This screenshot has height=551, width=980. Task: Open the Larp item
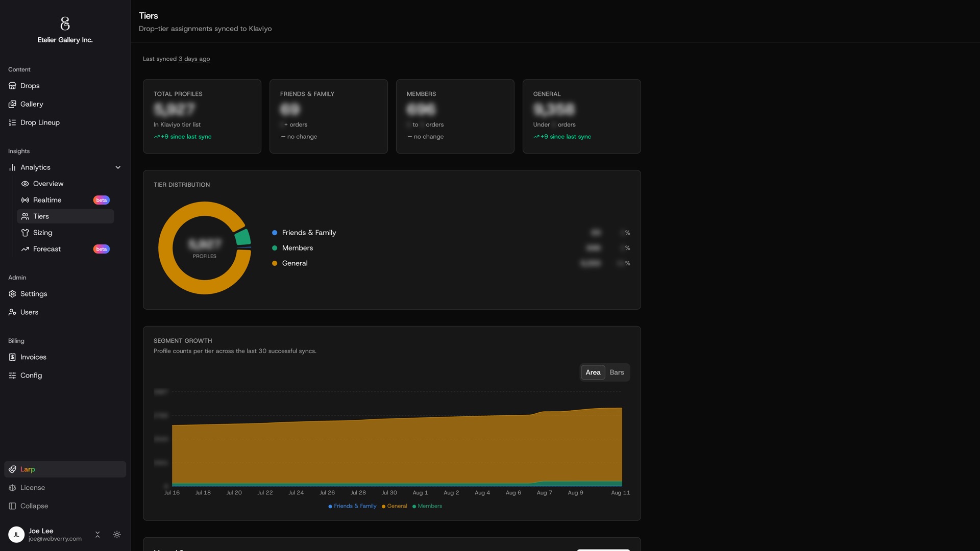pyautogui.click(x=65, y=469)
